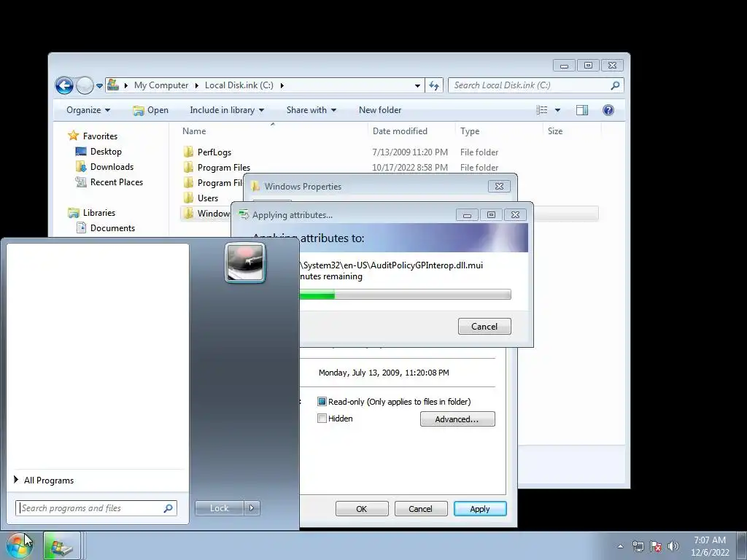
Task: Click the computer icon in address bar
Action: pyautogui.click(x=113, y=85)
